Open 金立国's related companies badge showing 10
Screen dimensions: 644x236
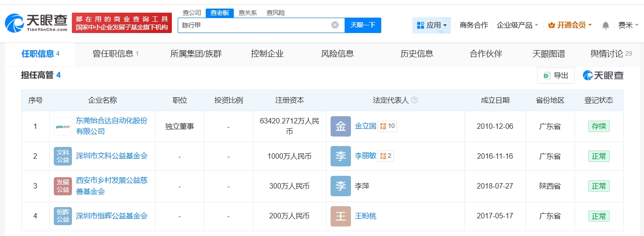click(388, 126)
